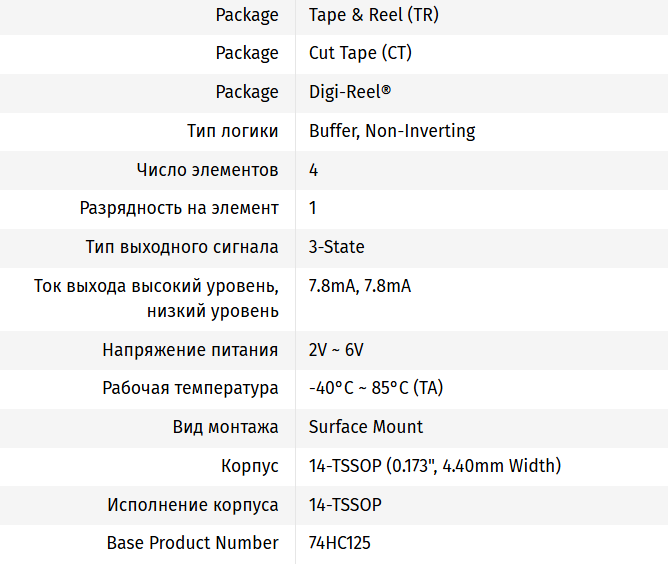Click the 14-TSSOP (0.173", 4.40mm Width) value
Viewport: 668px width, 575px height.
click(x=435, y=466)
